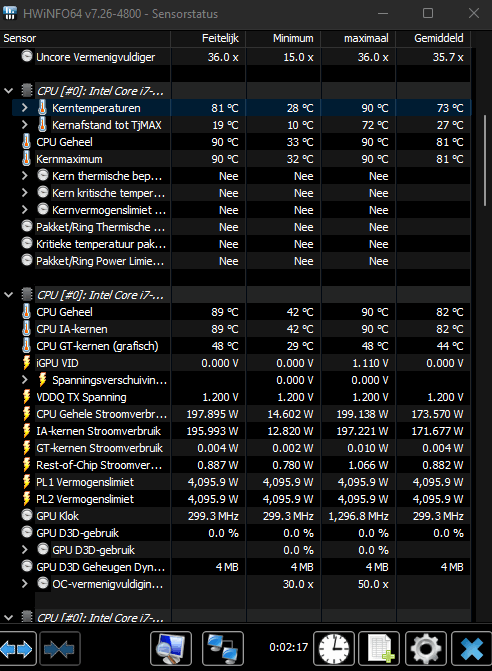Click round icon beside Kritieke temperatuur pak…
The image size is (492, 671).
click(x=27, y=243)
